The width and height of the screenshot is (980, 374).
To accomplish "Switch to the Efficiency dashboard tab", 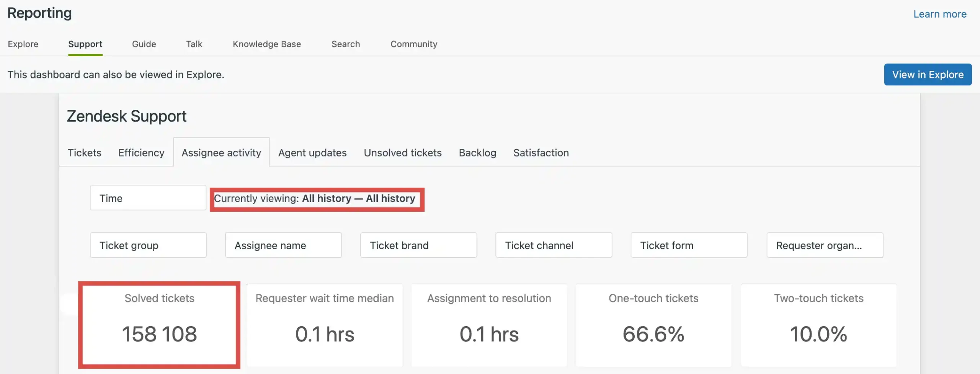I will coord(141,153).
